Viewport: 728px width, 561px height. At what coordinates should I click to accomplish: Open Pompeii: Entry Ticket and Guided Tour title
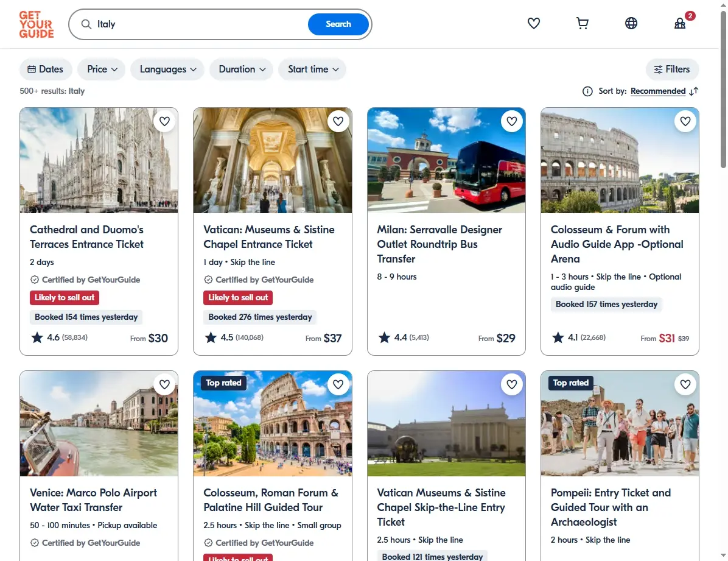click(x=611, y=507)
